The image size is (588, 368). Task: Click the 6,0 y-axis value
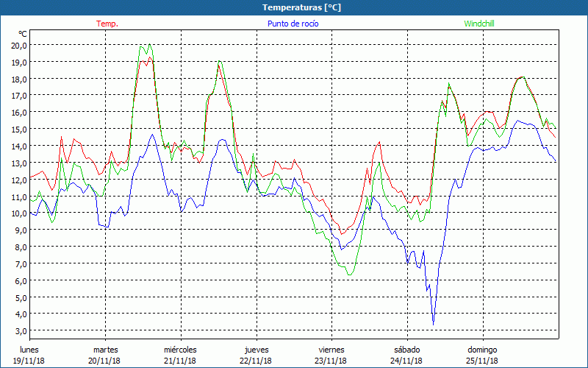21,281
